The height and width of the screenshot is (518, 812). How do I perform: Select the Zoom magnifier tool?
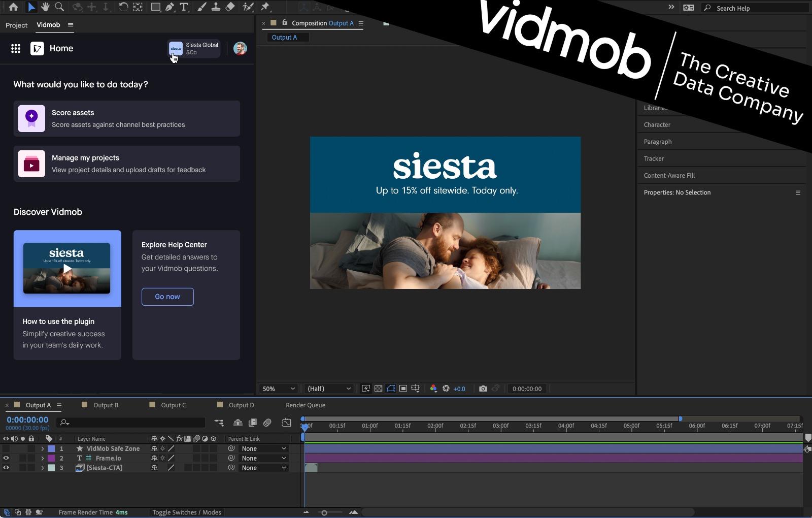(x=59, y=7)
